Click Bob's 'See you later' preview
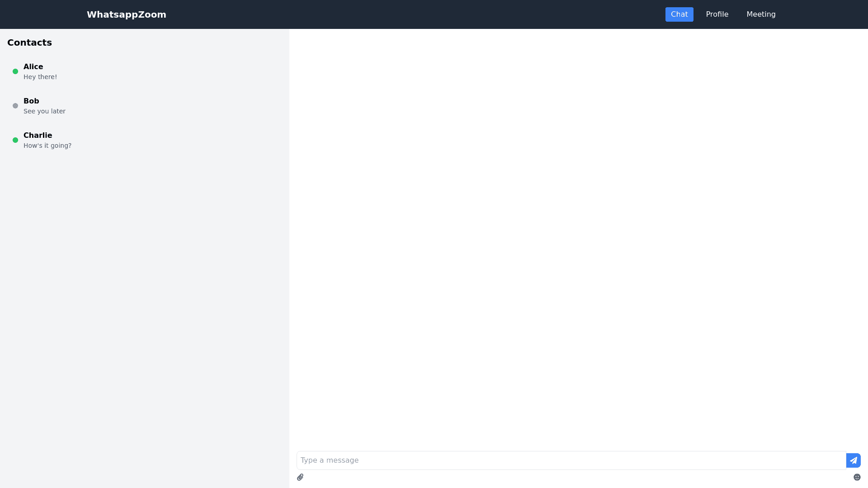The image size is (868, 488). pos(44,112)
